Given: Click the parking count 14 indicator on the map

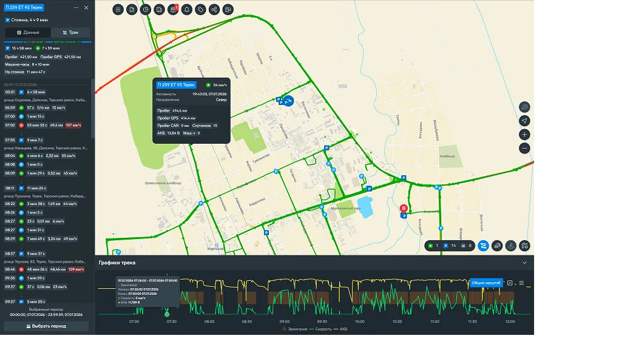Looking at the screenshot, I should [450, 246].
